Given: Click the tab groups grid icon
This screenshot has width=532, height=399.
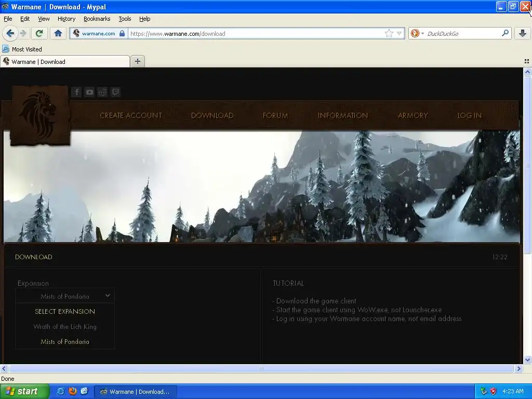Looking at the screenshot, I should point(527,61).
